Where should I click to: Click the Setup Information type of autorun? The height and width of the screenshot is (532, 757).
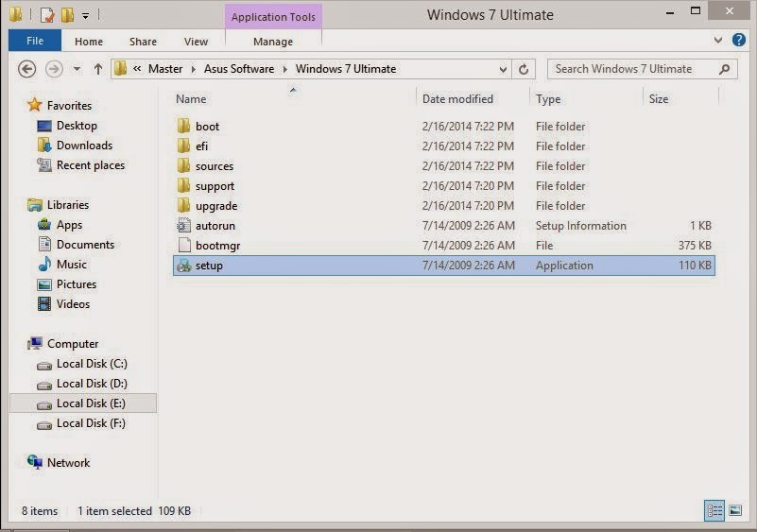pos(581,226)
